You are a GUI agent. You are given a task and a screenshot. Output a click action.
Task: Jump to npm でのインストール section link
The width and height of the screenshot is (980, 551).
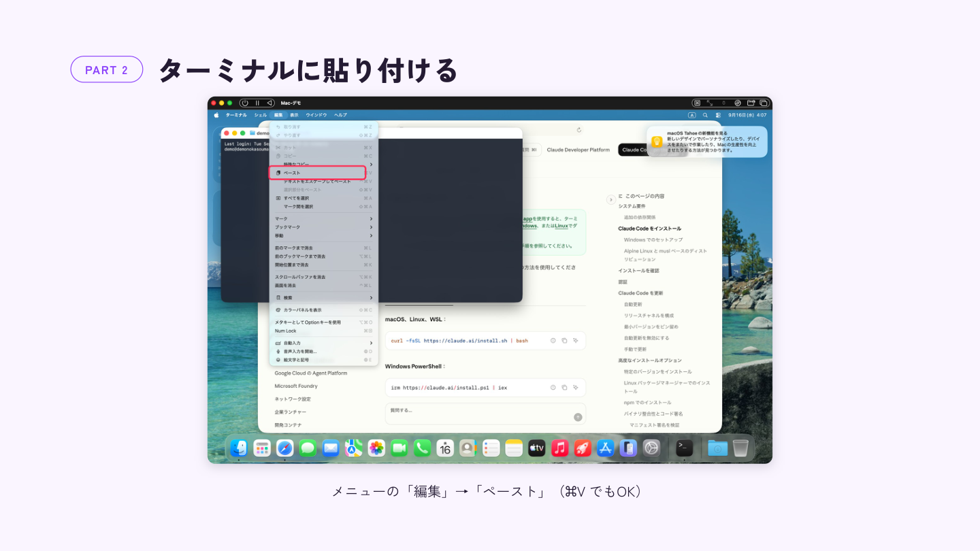pos(647,403)
